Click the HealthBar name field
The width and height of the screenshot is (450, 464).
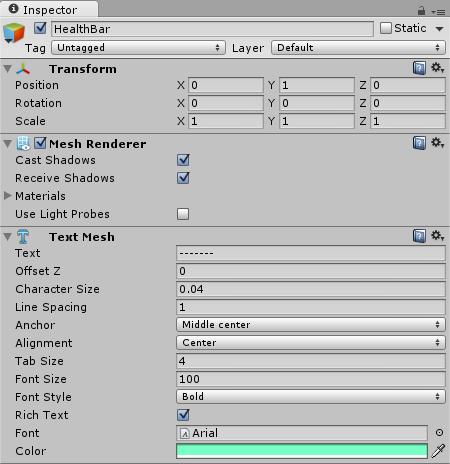coord(212,29)
